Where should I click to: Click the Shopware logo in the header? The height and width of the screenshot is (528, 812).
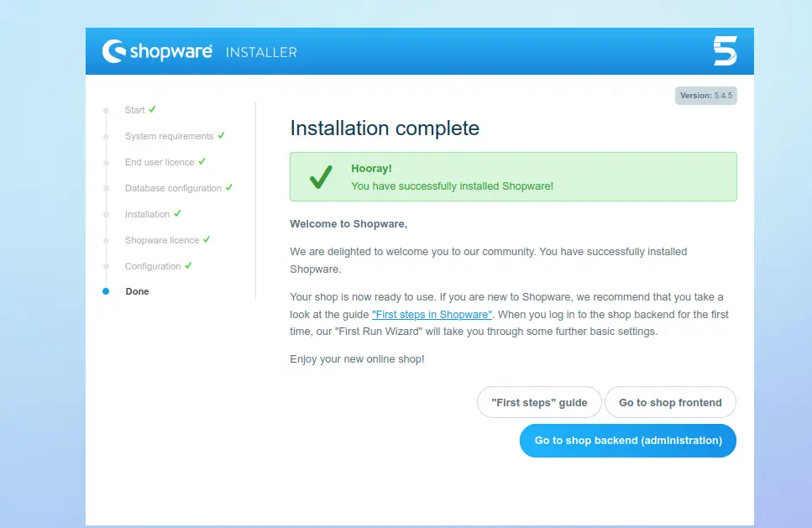(157, 51)
